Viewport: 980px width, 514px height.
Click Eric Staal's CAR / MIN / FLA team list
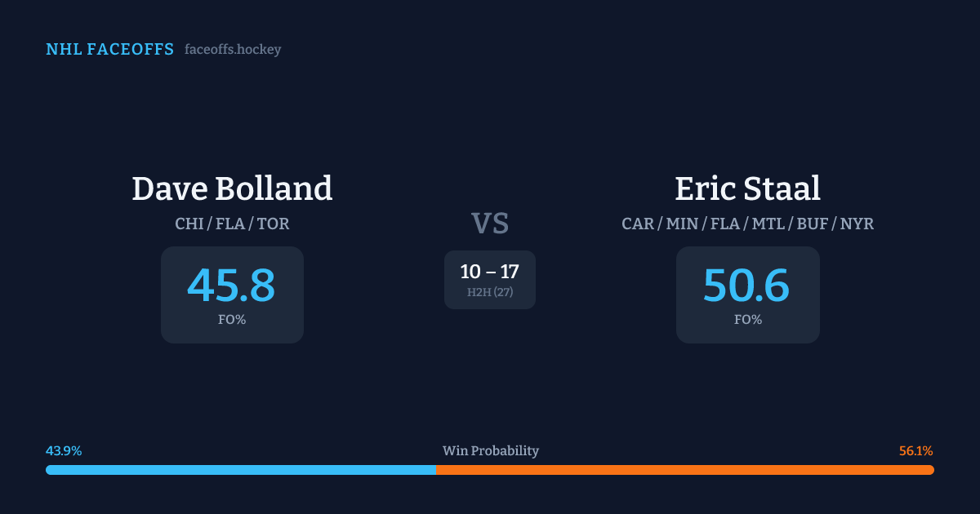click(x=747, y=224)
